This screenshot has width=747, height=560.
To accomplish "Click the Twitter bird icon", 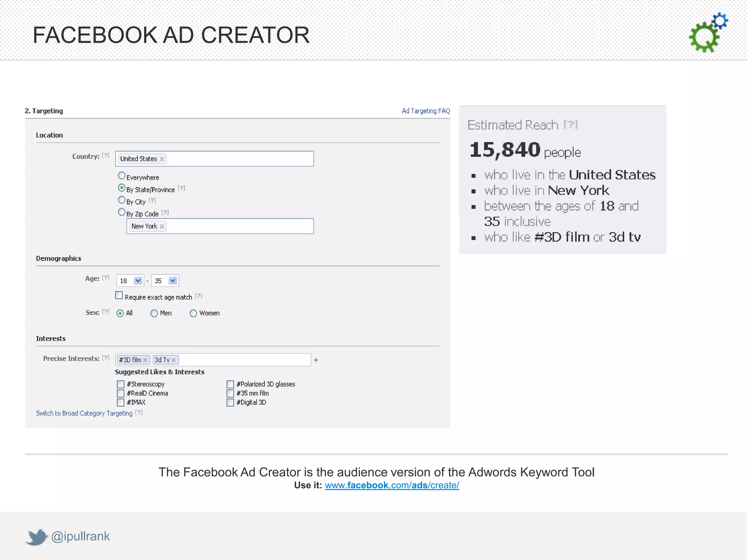I will (x=36, y=537).
